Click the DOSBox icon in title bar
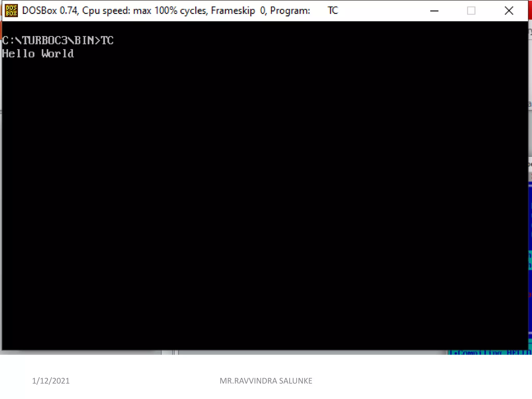Image resolution: width=532 pixels, height=399 pixels. (x=11, y=11)
